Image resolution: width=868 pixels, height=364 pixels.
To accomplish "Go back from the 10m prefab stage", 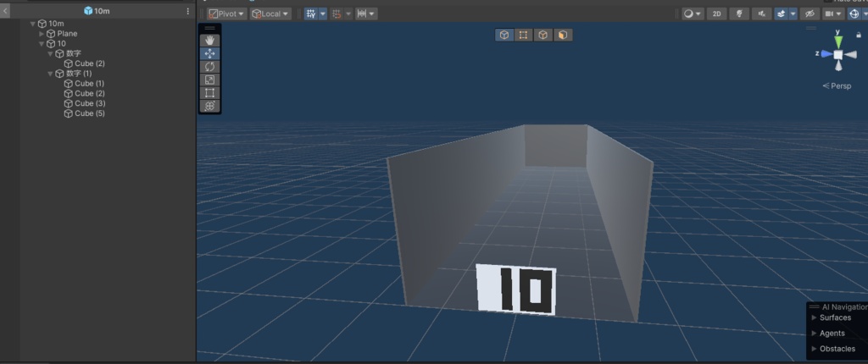I will pyautogui.click(x=5, y=10).
